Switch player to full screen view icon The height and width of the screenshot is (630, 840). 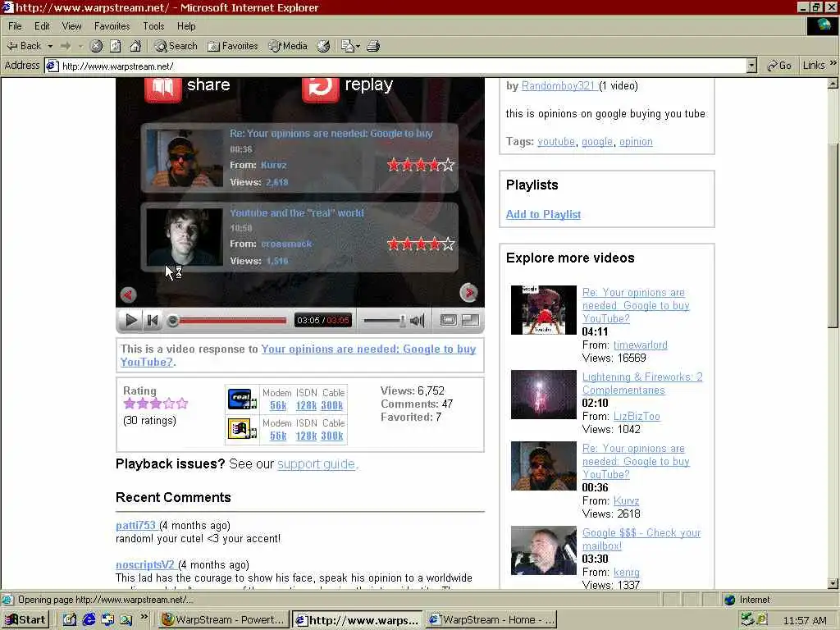(x=470, y=321)
